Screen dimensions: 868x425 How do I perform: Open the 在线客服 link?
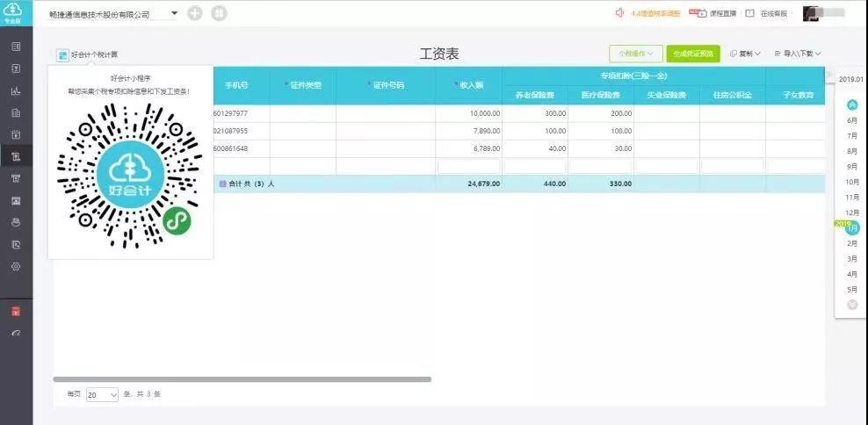click(774, 13)
